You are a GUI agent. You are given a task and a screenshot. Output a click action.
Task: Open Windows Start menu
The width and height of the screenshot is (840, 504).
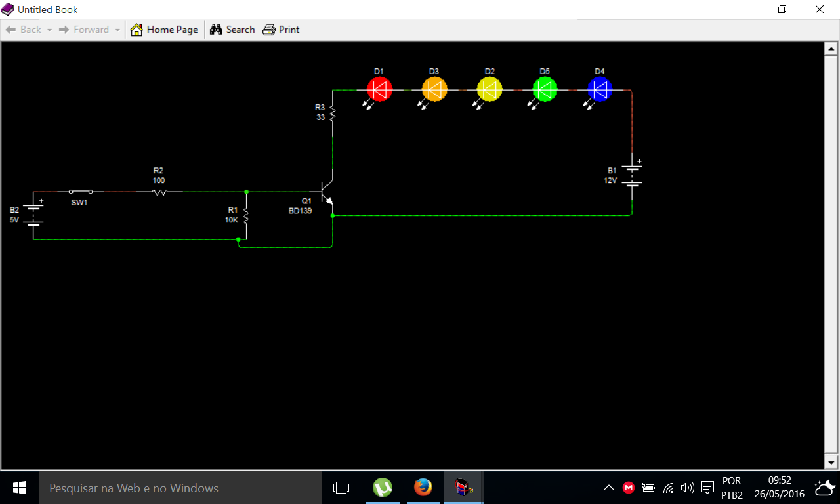19,488
